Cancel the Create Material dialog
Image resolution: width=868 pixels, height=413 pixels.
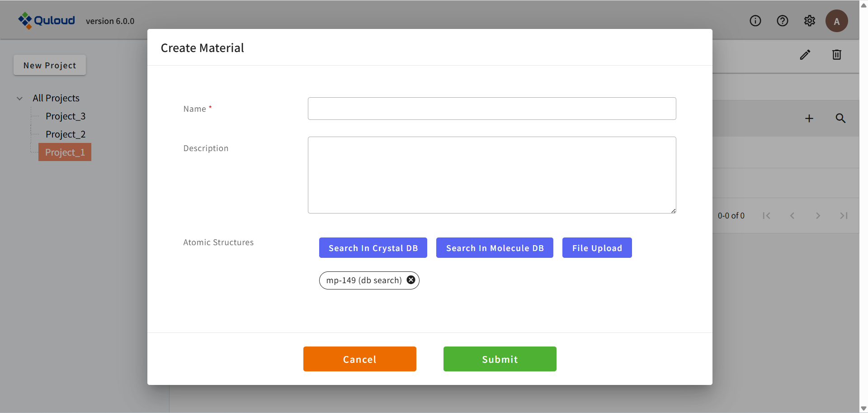click(359, 359)
